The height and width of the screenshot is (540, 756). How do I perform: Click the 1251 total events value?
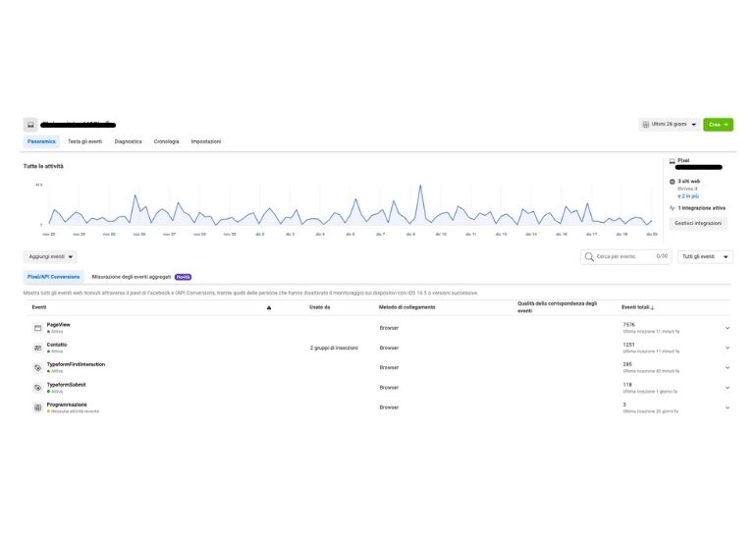click(x=628, y=345)
